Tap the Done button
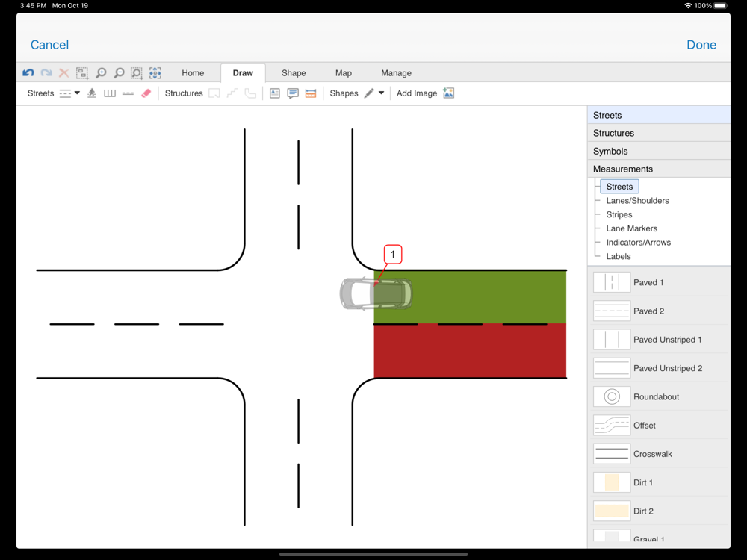The image size is (747, 560). (701, 45)
